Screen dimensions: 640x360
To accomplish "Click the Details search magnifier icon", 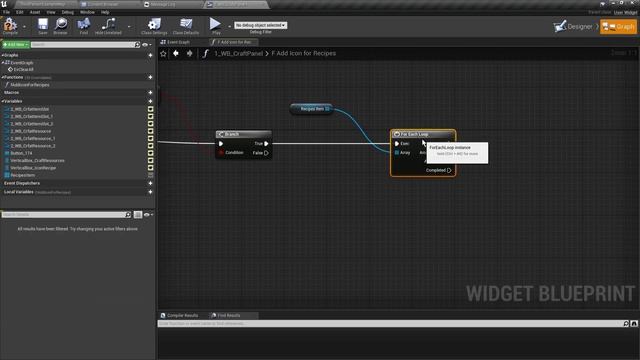I will click(128, 215).
